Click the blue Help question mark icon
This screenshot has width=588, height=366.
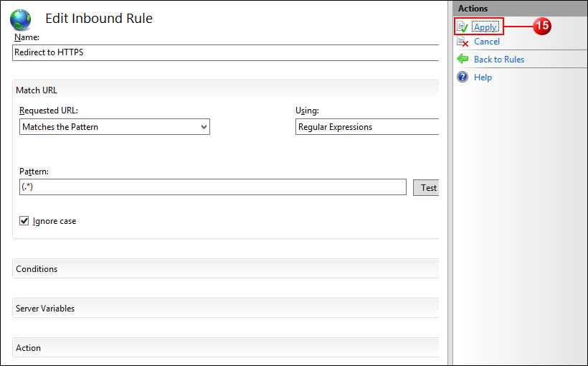point(463,77)
